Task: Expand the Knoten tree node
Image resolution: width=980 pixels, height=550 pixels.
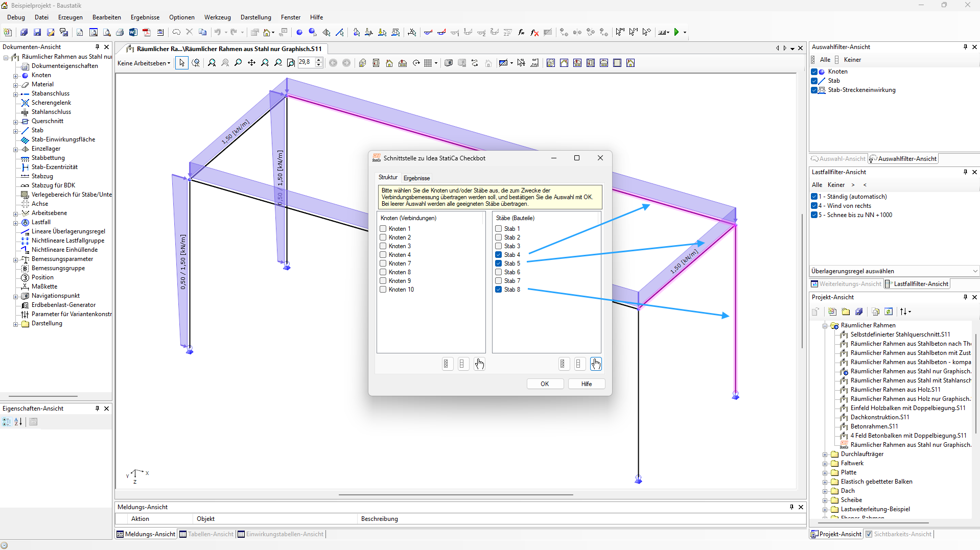Action: [15, 76]
